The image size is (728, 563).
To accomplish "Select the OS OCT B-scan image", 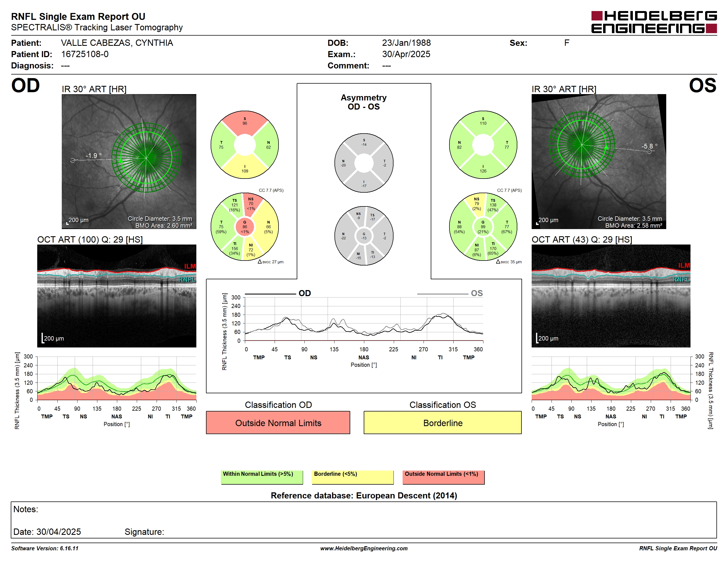I will pyautogui.click(x=611, y=296).
